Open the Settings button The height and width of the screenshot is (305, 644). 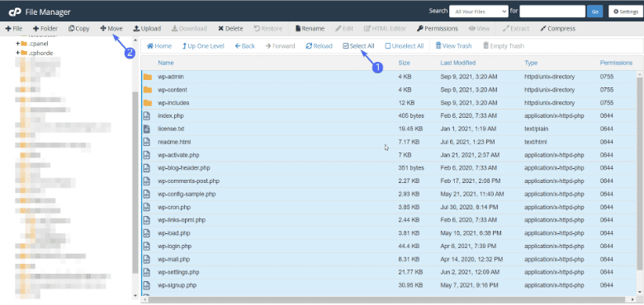pyautogui.click(x=626, y=12)
